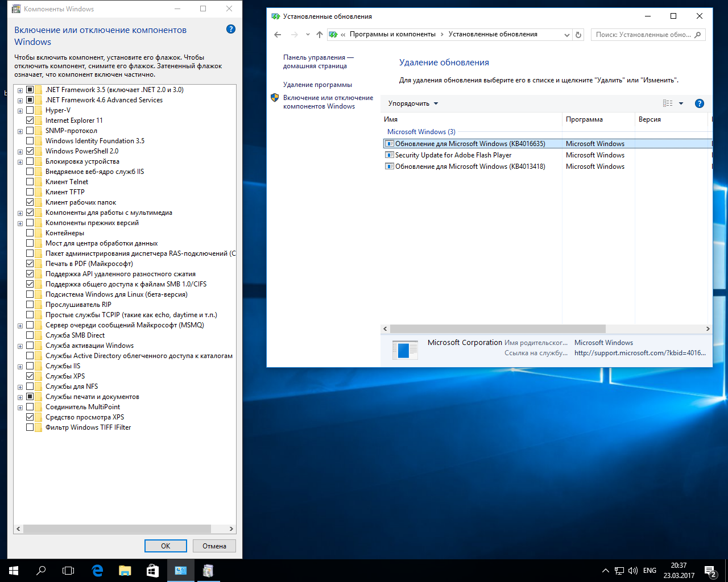The height and width of the screenshot is (582, 728).
Task: Click the Microsoft Corporation details pane thumbnail
Action: (405, 349)
